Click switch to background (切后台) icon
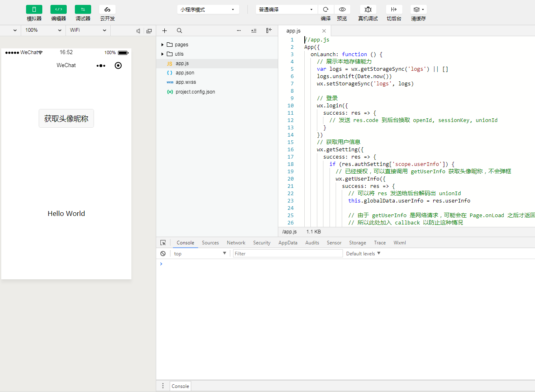The height and width of the screenshot is (392, 535). [x=394, y=9]
